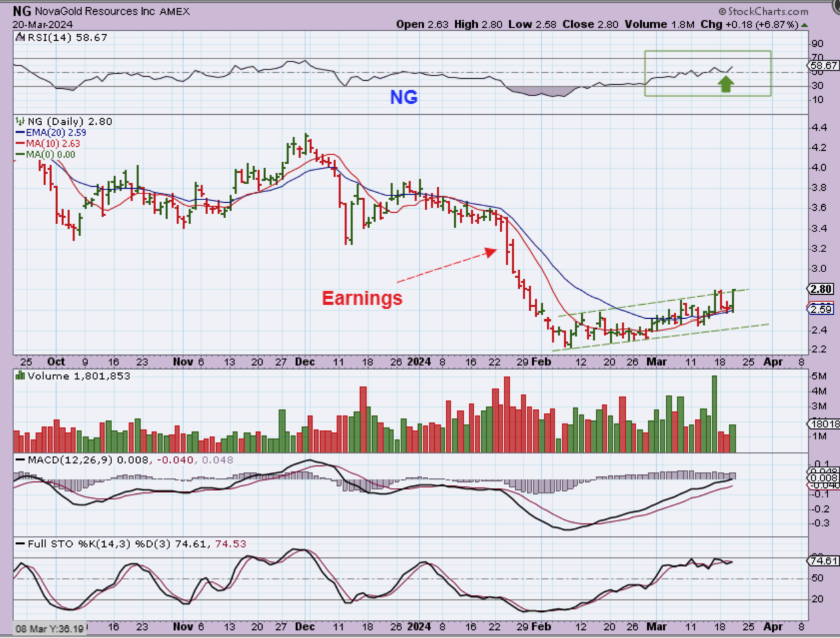This screenshot has height=638, width=840.
Task: Click the candlestick icon beside NG (Daily)
Action: tap(20, 121)
